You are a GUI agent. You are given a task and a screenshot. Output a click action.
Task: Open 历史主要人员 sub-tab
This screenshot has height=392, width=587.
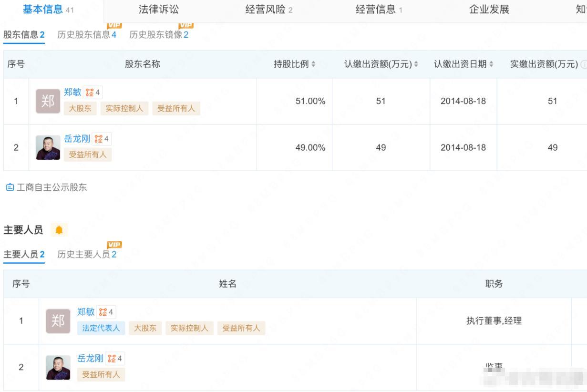(86, 254)
